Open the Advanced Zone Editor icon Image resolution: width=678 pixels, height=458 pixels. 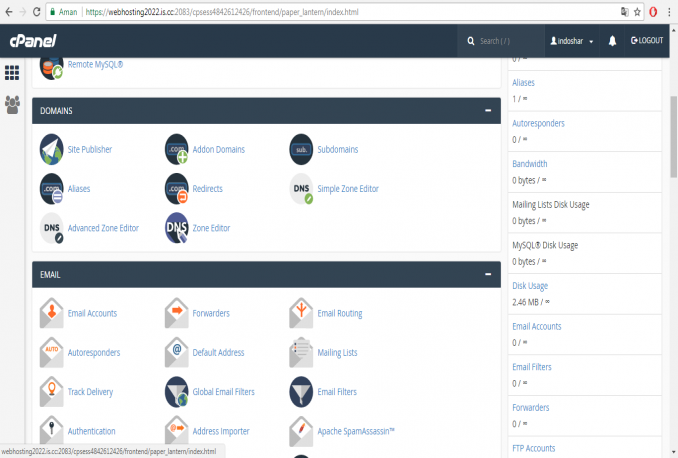(51, 228)
